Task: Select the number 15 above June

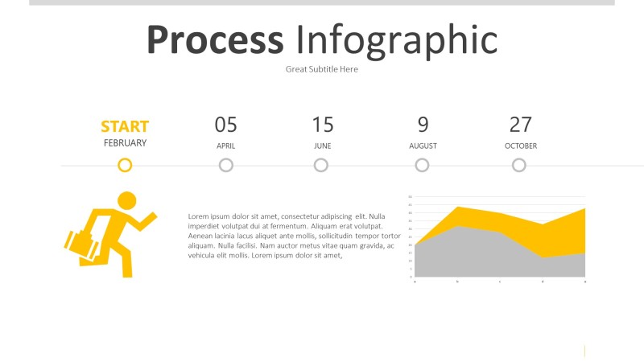Action: (322, 125)
